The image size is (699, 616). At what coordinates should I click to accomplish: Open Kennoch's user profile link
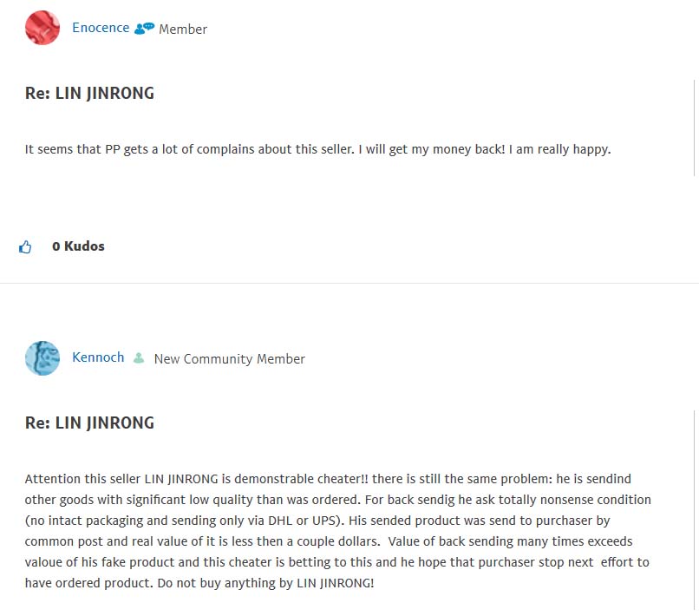click(x=98, y=357)
